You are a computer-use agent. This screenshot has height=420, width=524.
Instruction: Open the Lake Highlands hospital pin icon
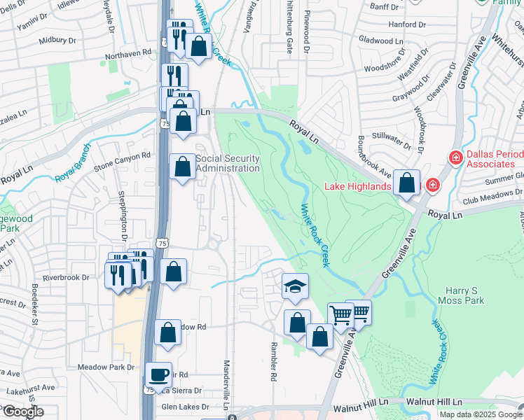[x=432, y=185]
